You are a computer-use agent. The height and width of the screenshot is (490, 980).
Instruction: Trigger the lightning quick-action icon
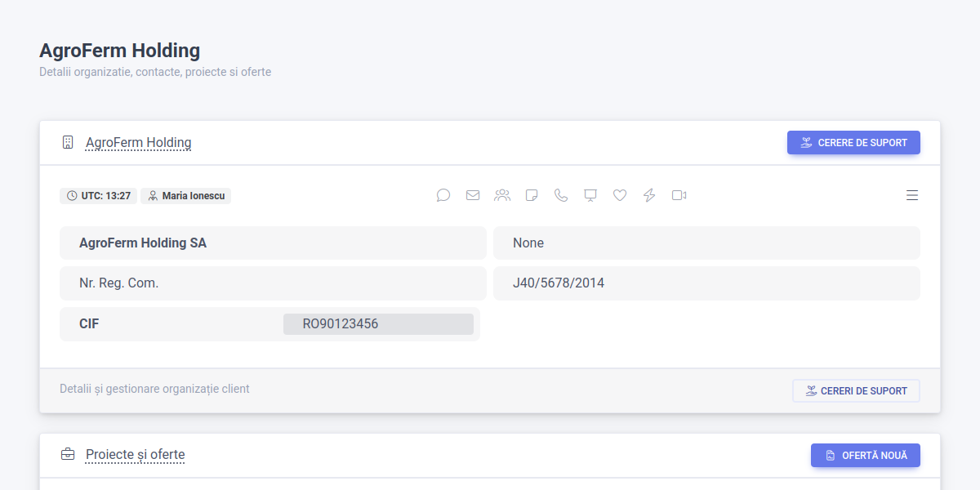pyautogui.click(x=649, y=195)
